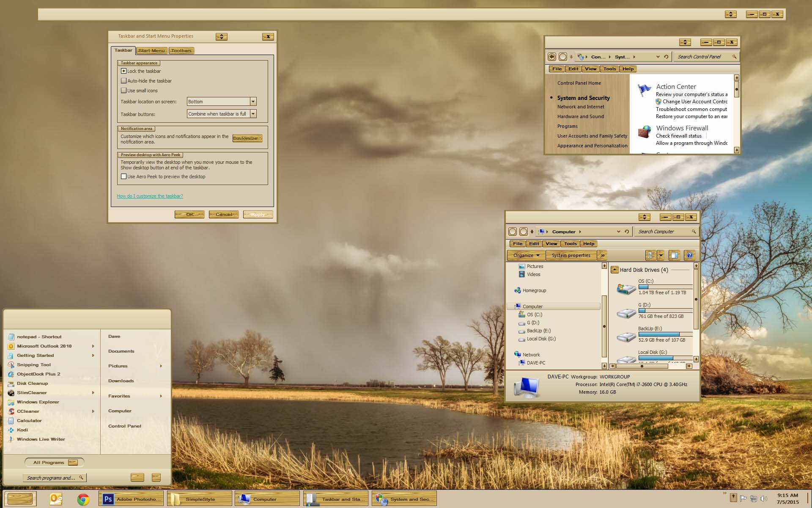
Task: Click OK in Taskbar Properties dialog
Action: point(189,215)
